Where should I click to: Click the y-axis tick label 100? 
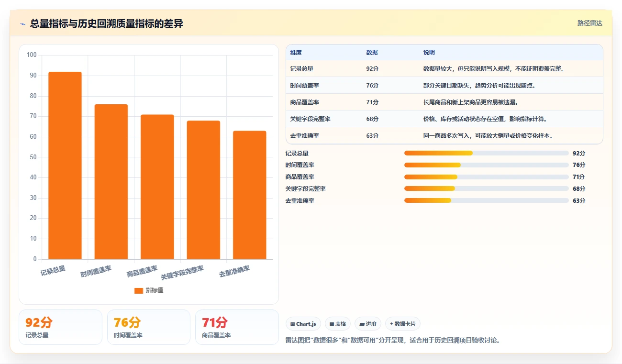[32, 55]
